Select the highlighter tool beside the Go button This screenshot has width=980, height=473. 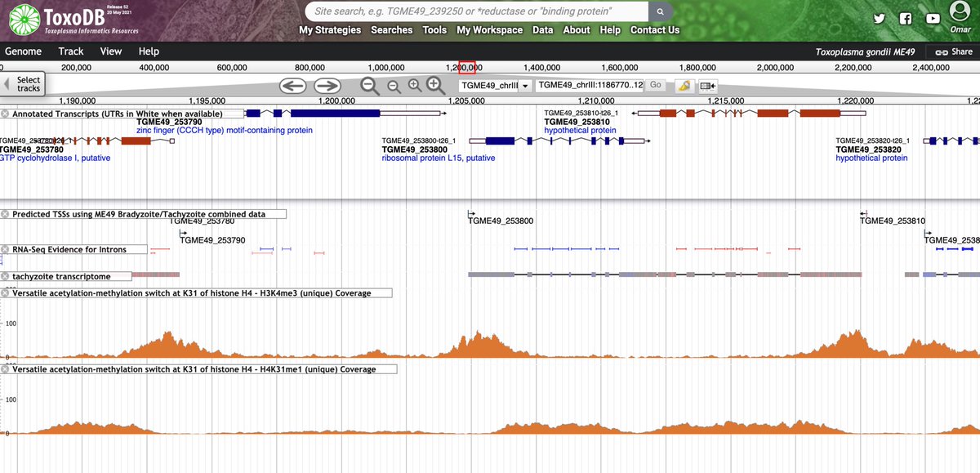(684, 85)
